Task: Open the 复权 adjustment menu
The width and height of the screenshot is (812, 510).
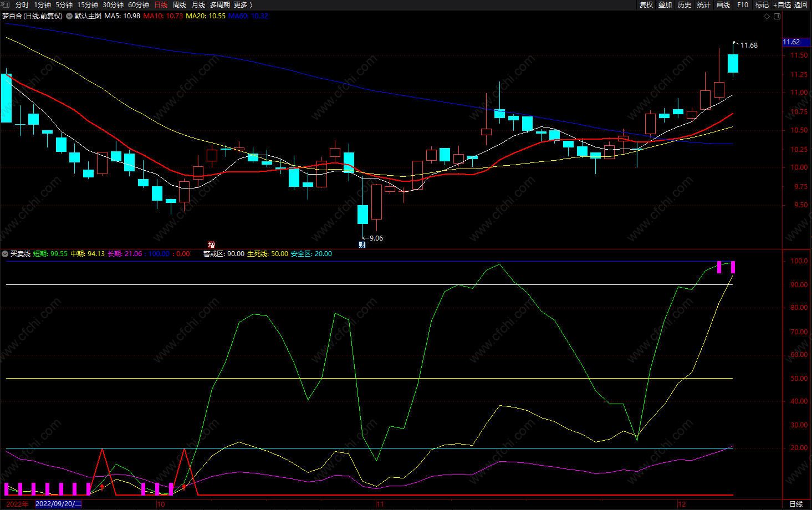Action: pyautogui.click(x=646, y=4)
